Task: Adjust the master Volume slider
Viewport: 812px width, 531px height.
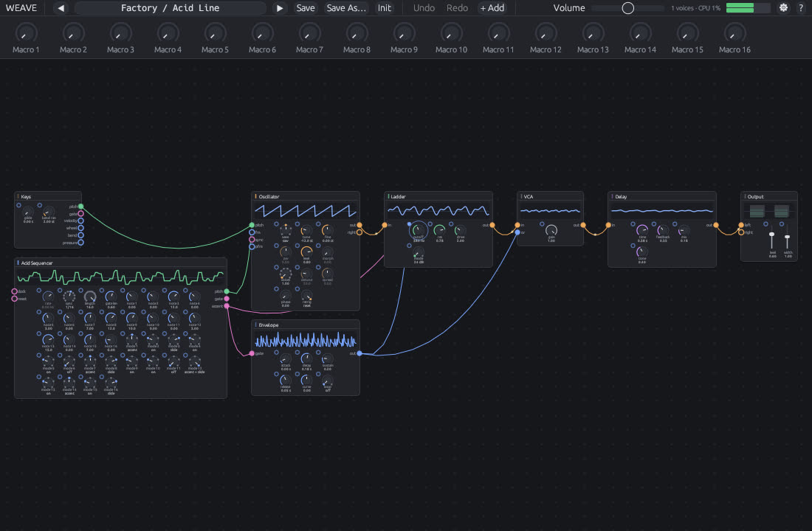Action: (x=627, y=8)
